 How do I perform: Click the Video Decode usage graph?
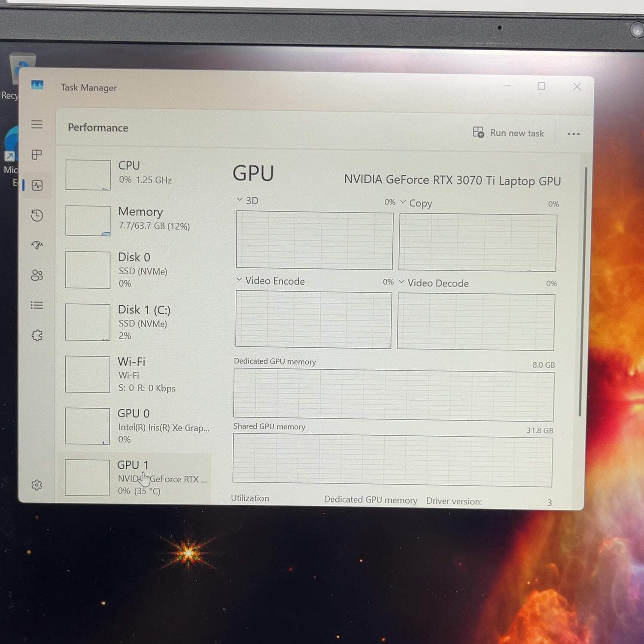pos(476,322)
